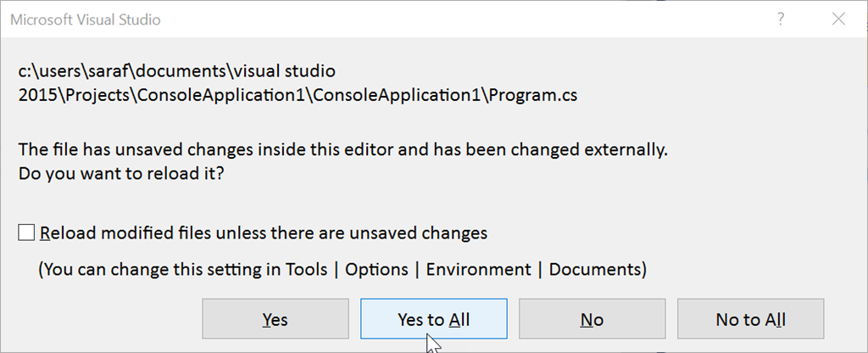
Task: Click the word Tools in the hint
Action: click(x=305, y=270)
